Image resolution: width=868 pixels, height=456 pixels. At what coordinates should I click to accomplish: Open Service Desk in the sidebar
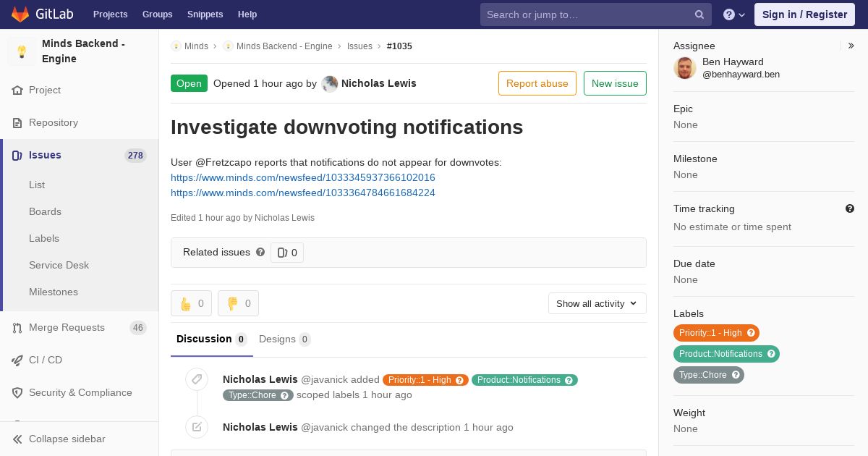click(x=59, y=265)
